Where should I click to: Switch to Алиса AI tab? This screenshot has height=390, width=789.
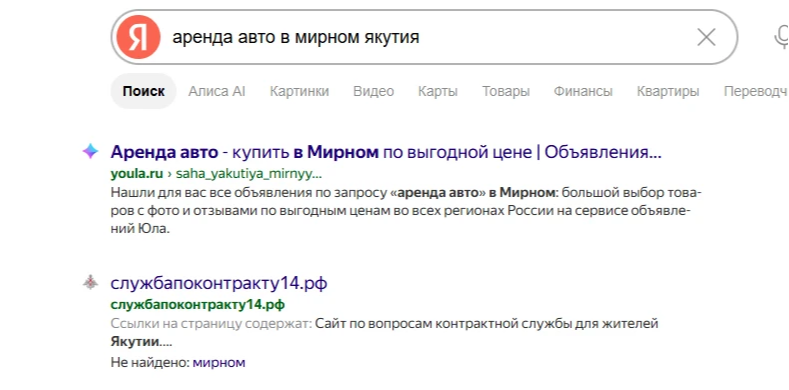tap(216, 91)
